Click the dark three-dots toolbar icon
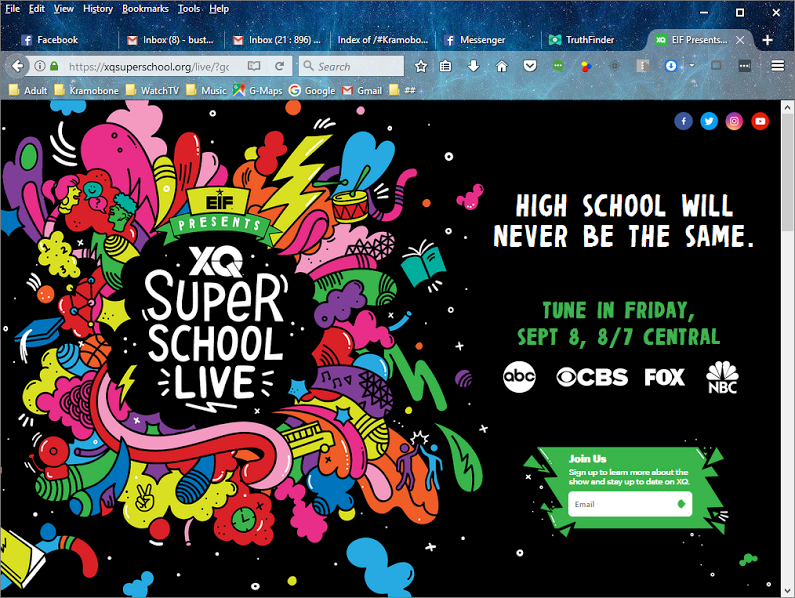 [744, 66]
